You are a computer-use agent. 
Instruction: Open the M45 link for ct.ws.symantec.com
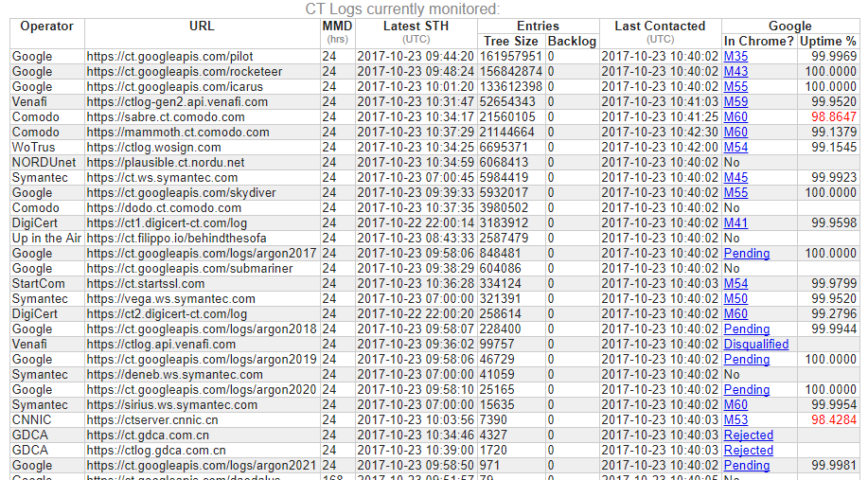(x=735, y=178)
